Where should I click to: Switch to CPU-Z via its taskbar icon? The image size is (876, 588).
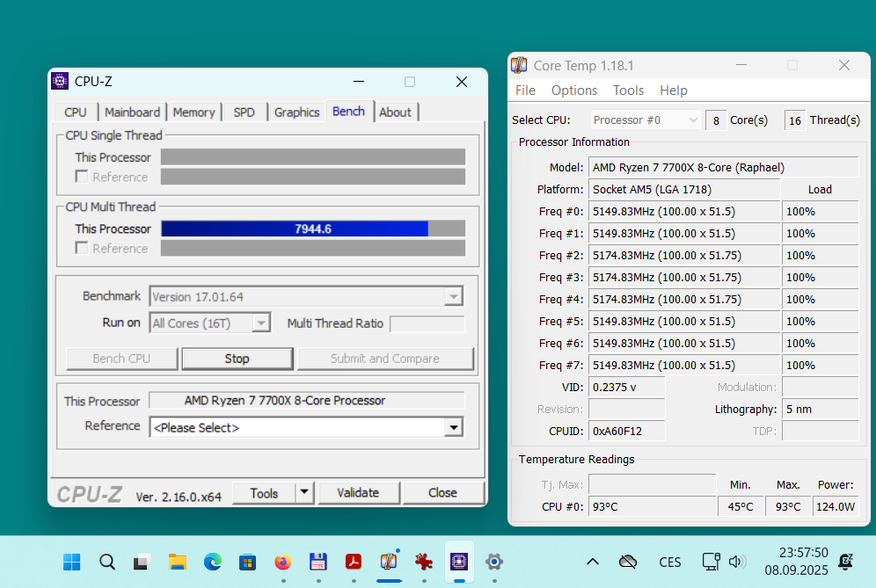459,562
